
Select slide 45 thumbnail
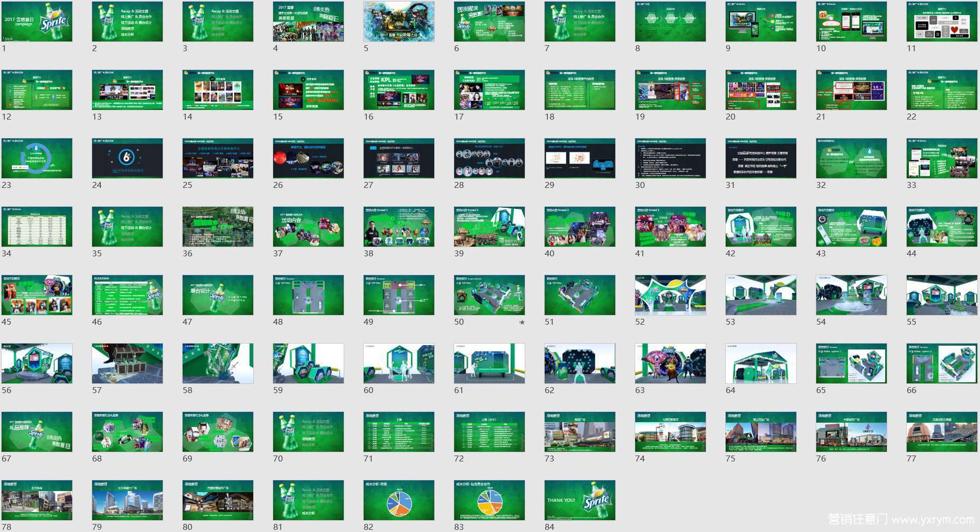[37, 295]
